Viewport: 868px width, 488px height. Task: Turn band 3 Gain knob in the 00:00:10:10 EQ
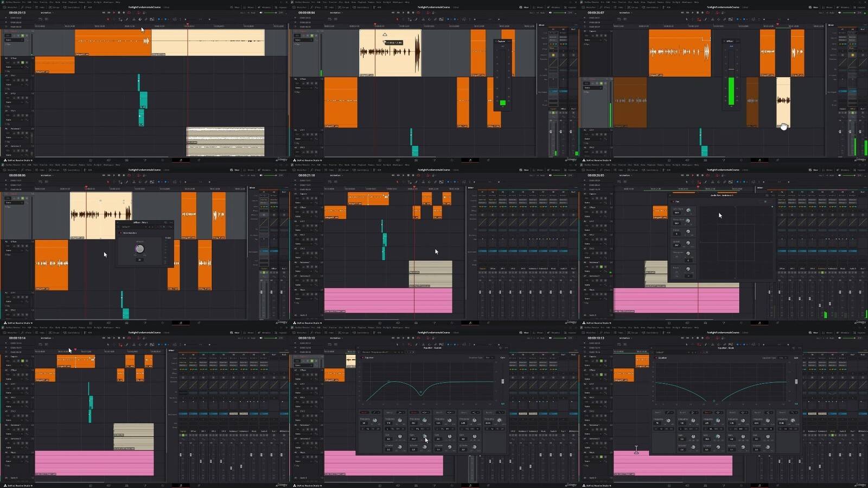(425, 436)
